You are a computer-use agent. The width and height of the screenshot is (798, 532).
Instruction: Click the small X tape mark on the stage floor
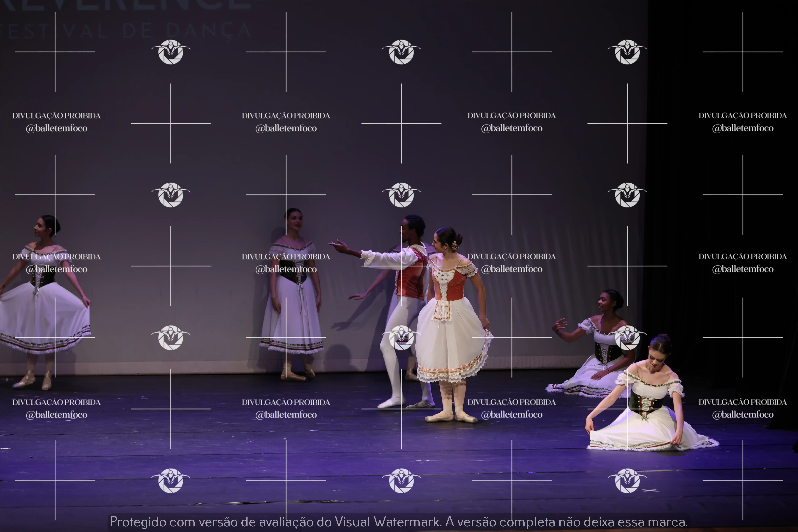point(650,490)
